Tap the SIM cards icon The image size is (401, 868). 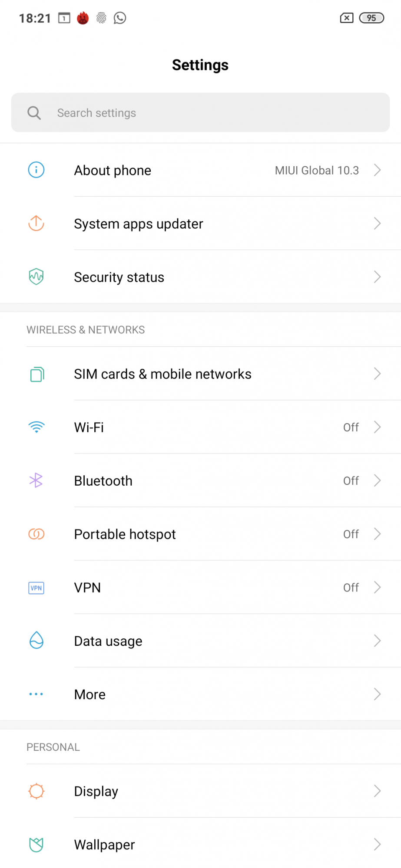click(x=37, y=374)
